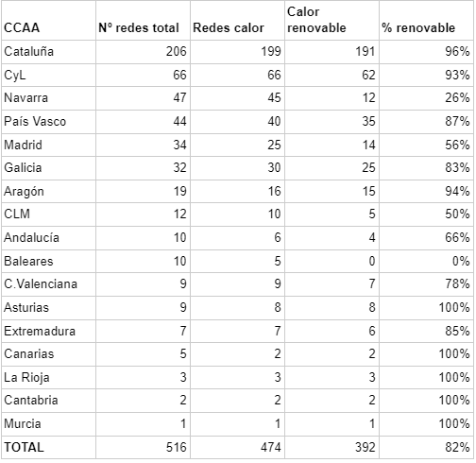Click Asturias 100% renovable cell
The height and width of the screenshot is (463, 476).
pyautogui.click(x=426, y=308)
